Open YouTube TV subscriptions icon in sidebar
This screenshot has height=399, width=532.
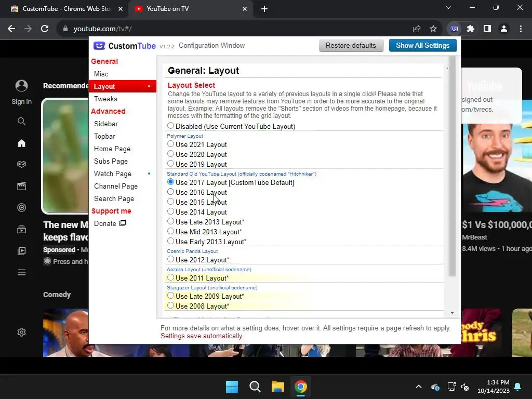click(21, 229)
